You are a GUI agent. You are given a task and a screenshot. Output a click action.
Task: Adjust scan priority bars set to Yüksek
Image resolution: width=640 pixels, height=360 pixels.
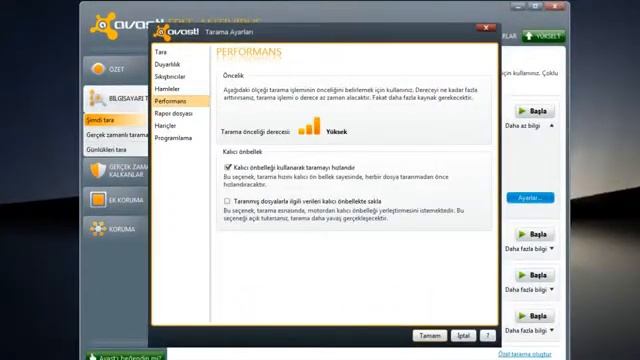(309, 126)
